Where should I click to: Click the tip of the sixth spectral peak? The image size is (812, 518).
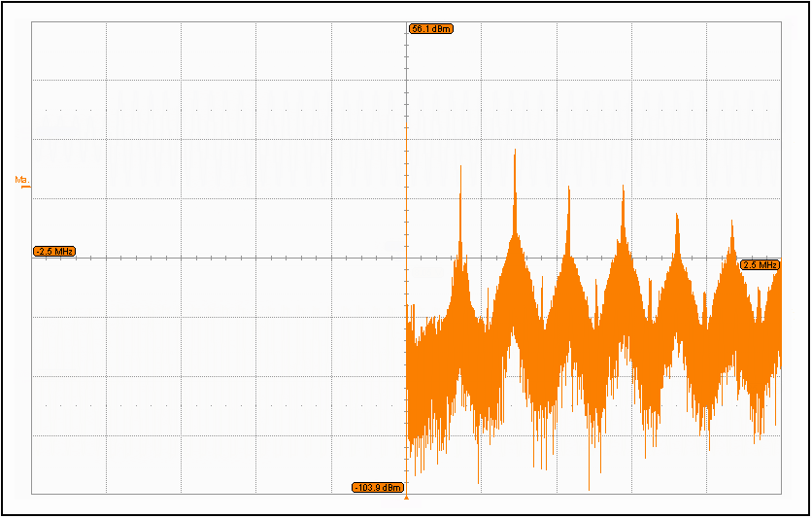730,221
